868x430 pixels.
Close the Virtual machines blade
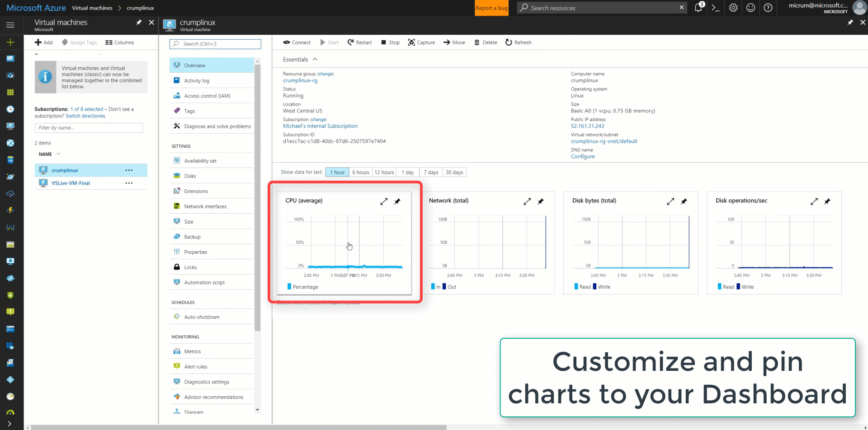coord(151,22)
